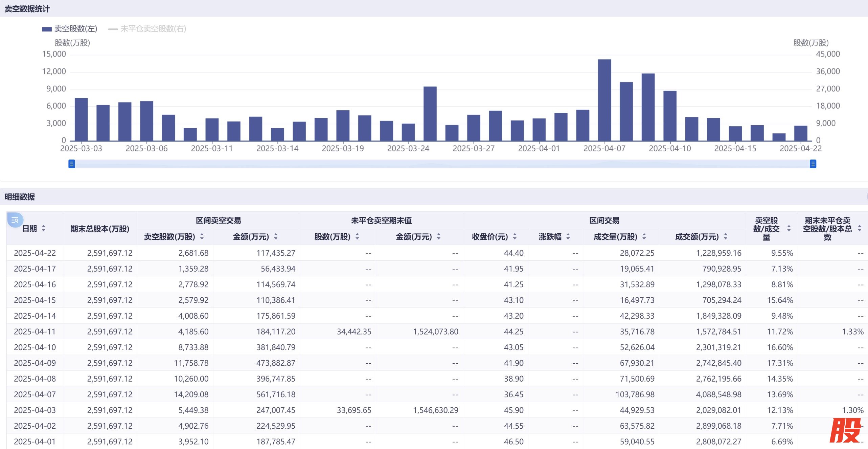Click right handle of chart range slider
868x449 pixels.
813,164
